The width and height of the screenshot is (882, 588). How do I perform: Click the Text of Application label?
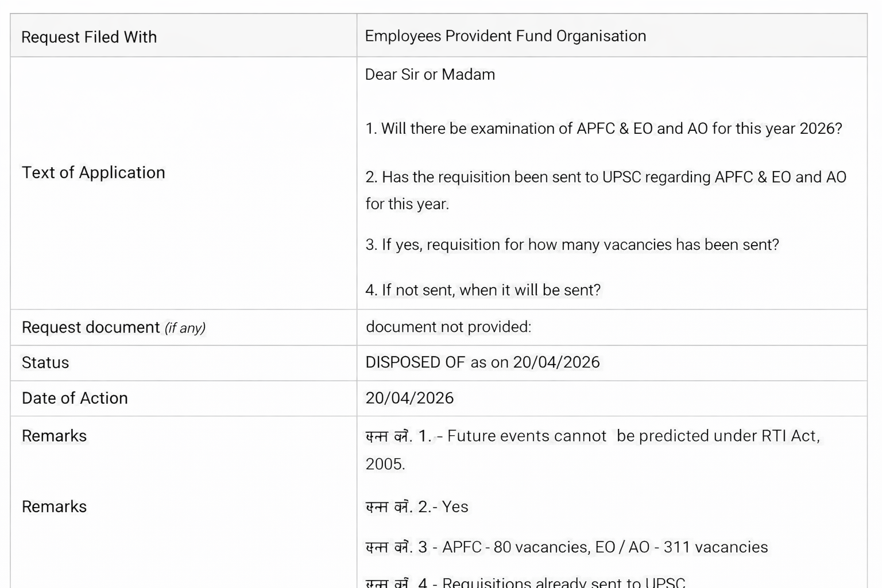pyautogui.click(x=94, y=172)
